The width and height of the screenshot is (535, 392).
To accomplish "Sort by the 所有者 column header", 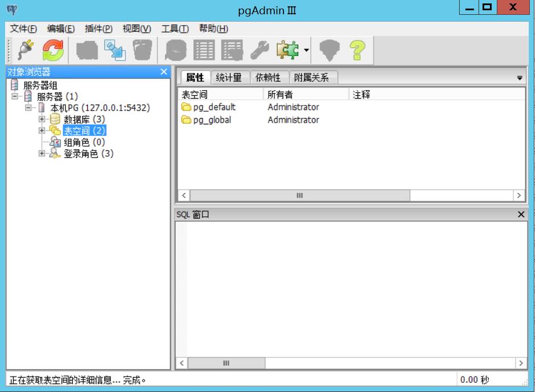I will point(306,94).
